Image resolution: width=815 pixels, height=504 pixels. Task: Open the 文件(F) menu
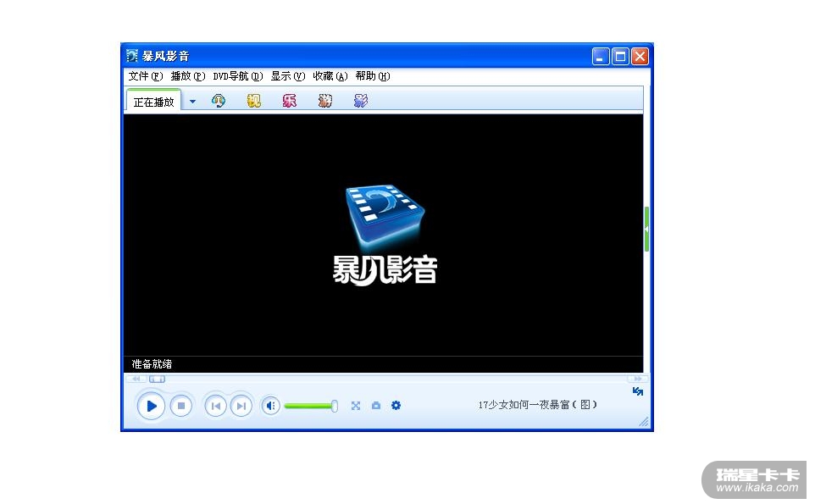[146, 76]
